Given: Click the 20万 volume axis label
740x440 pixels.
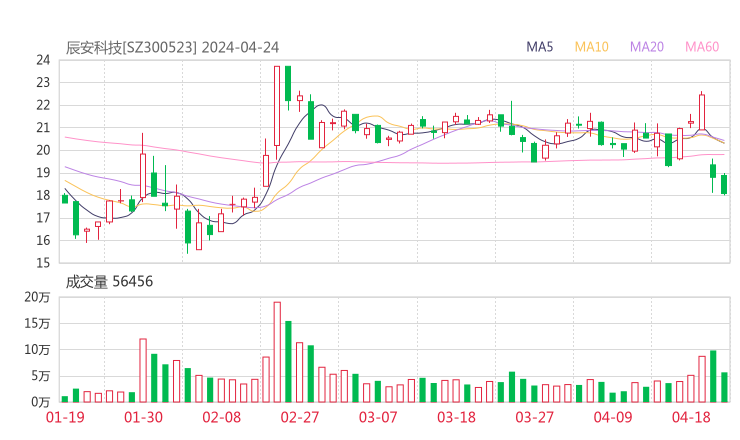Looking at the screenshot, I should (x=37, y=297).
